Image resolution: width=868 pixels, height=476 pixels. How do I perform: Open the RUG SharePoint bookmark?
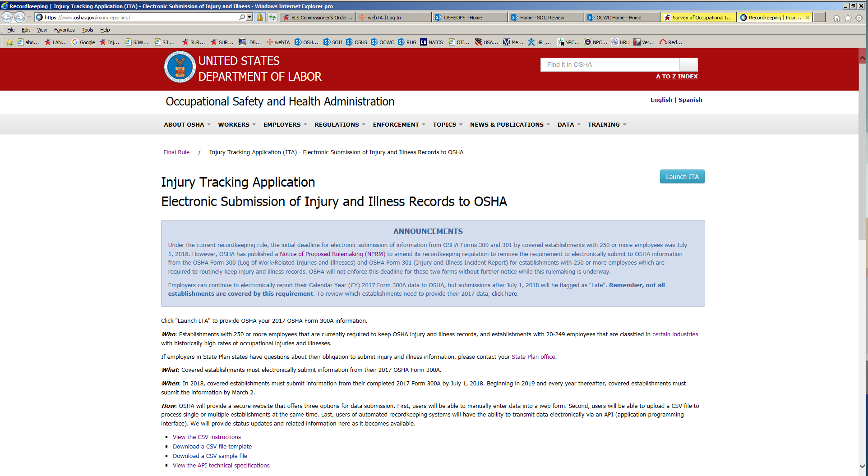pyautogui.click(x=407, y=42)
